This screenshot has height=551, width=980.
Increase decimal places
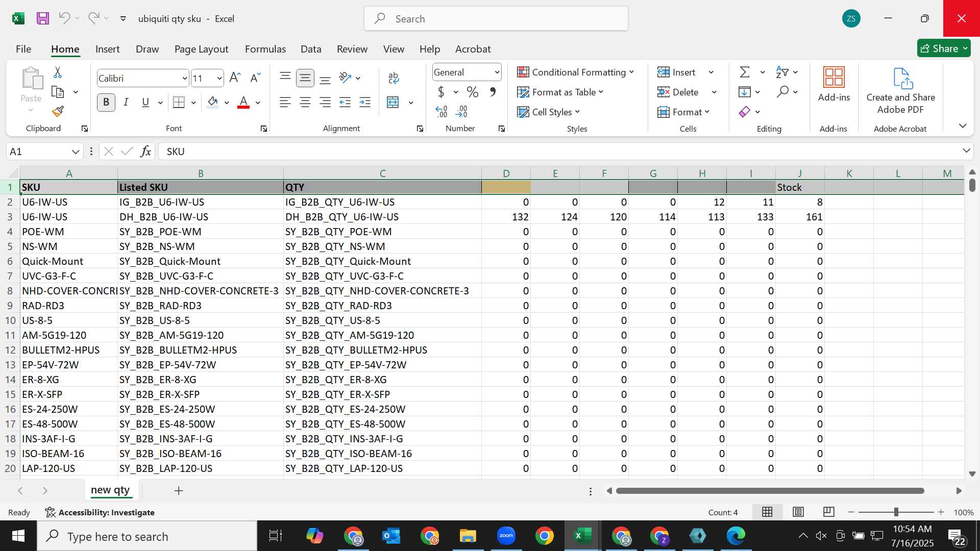click(442, 111)
